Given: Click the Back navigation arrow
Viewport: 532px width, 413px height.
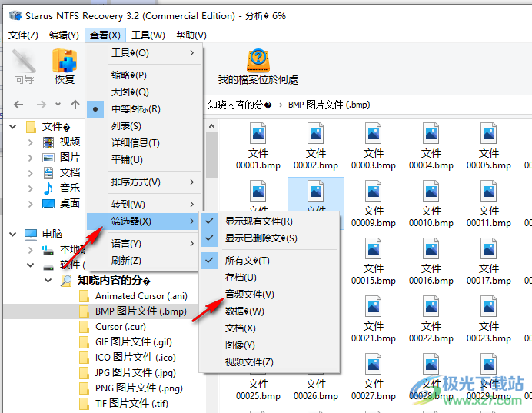Looking at the screenshot, I should coord(18,105).
